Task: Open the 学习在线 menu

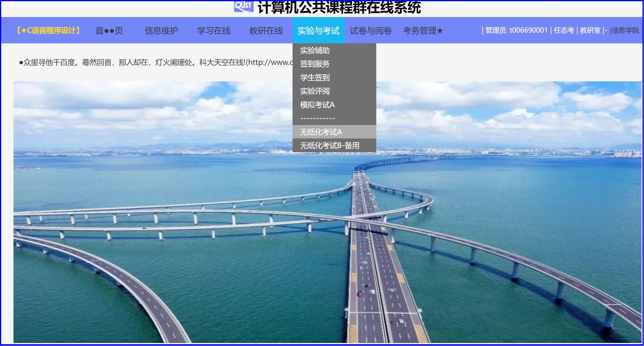Action: coord(214,31)
